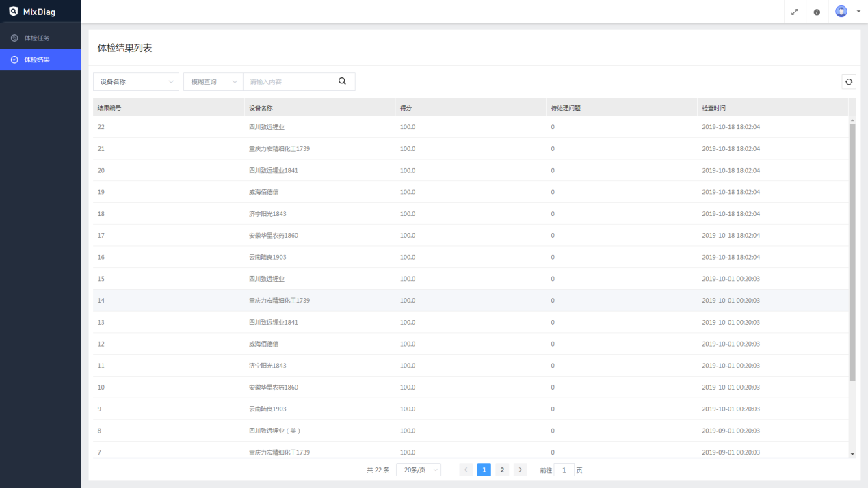Open the 模糊查询 query type dropdown
The image size is (868, 488).
pos(213,82)
